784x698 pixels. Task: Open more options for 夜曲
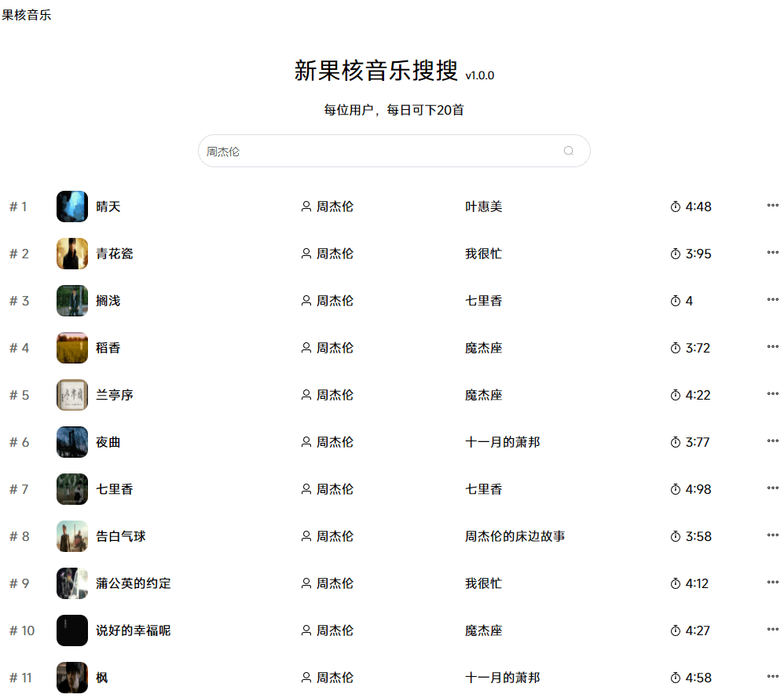772,441
